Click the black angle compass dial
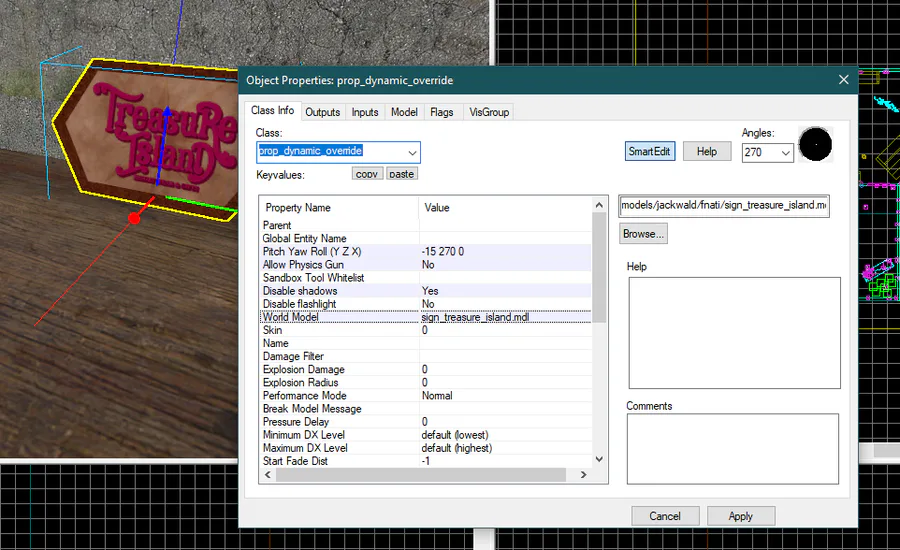This screenshot has height=550, width=900. coord(815,145)
